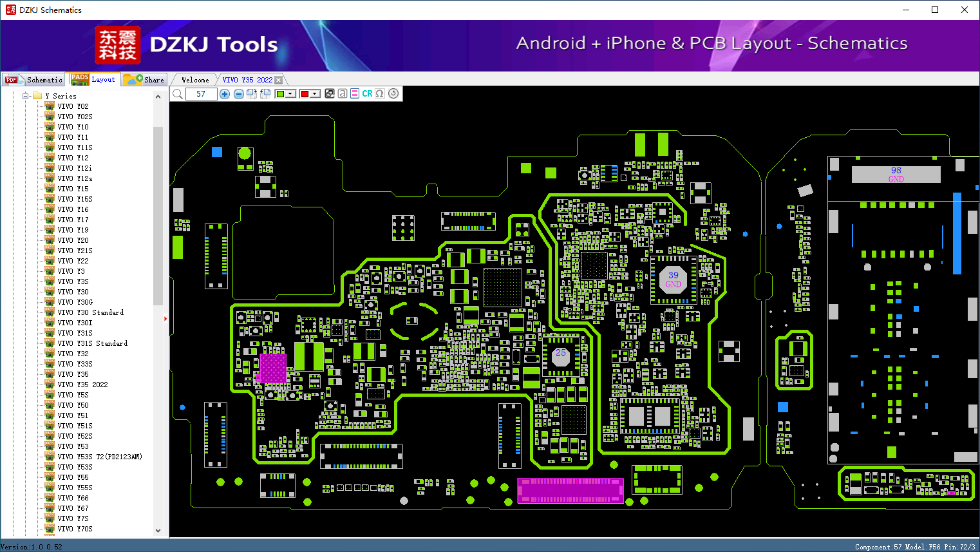Click the red color swatch in the toolbar
The image size is (980, 552).
(x=305, y=94)
